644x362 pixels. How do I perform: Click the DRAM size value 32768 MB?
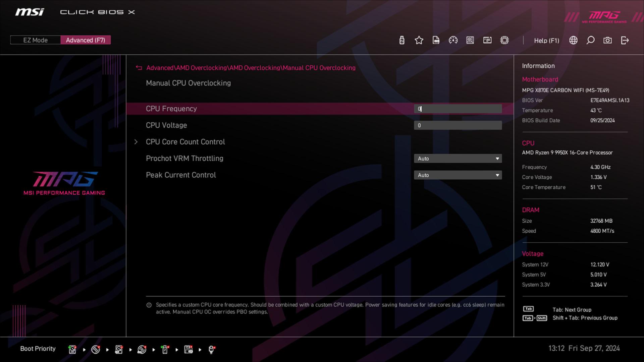601,221
